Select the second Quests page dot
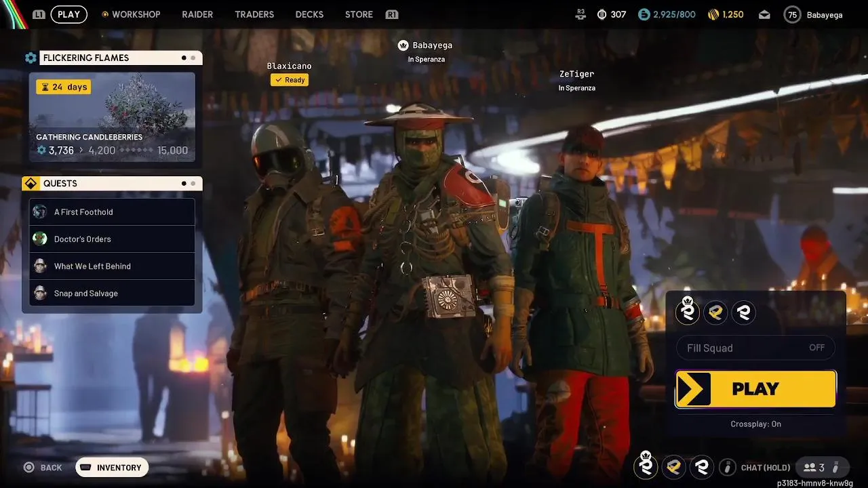This screenshot has width=868, height=488. (x=193, y=183)
